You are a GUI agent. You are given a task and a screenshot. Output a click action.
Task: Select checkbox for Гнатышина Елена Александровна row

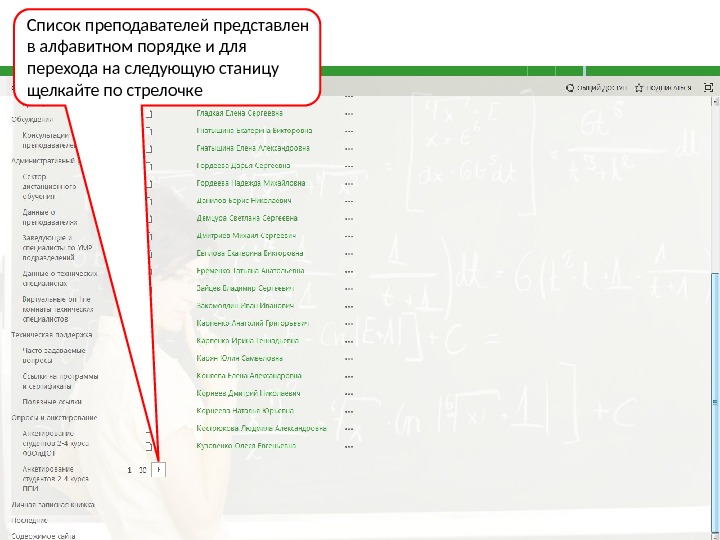(149, 148)
